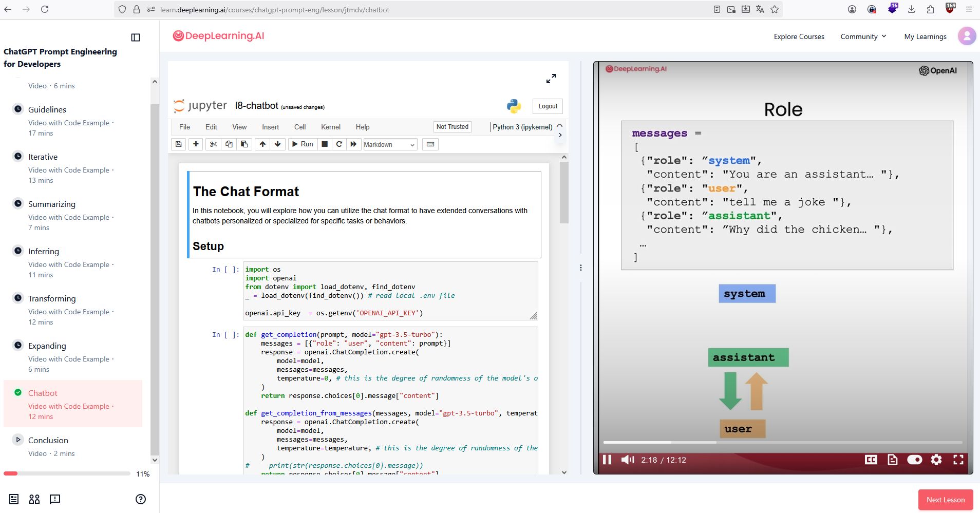This screenshot has width=980, height=513.
Task: Expand the notebook with the fullscreen arrows icon
Action: pyautogui.click(x=551, y=79)
